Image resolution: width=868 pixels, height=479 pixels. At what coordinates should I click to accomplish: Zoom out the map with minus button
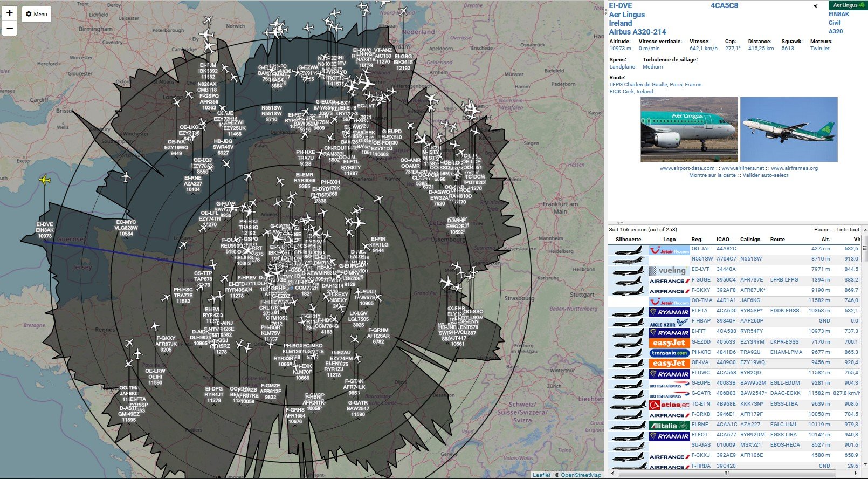[x=9, y=28]
